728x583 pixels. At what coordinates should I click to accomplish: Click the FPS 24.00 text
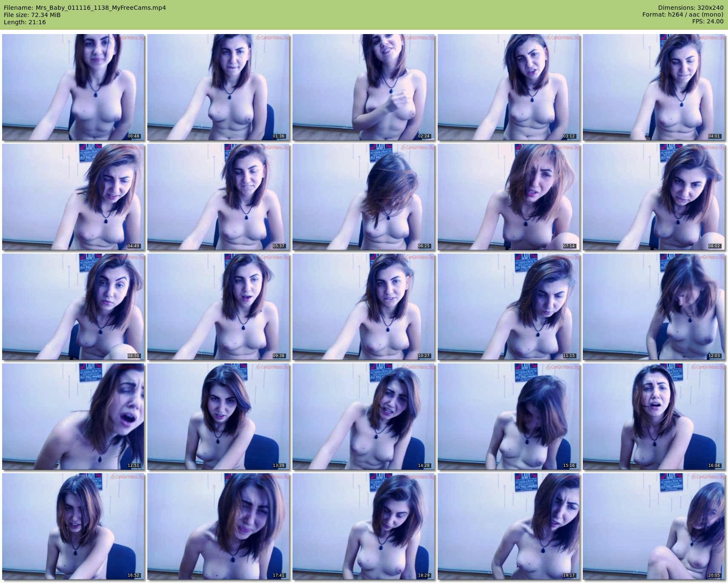(x=708, y=21)
